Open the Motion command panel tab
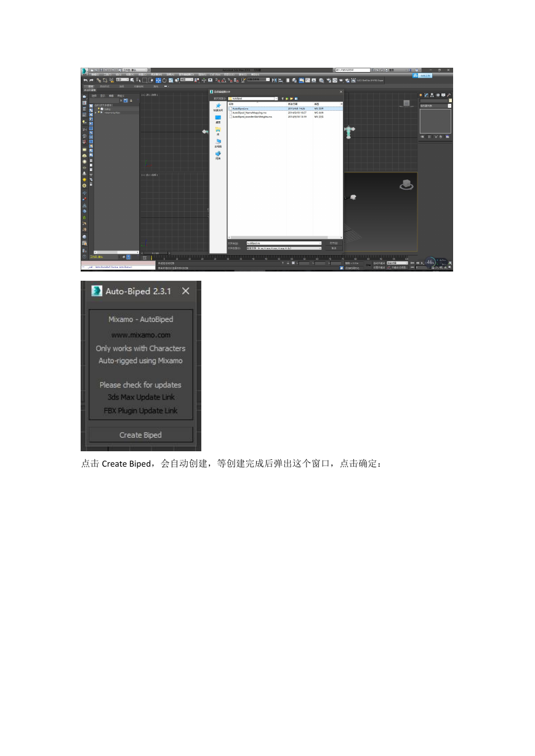535x756 pixels. 437,95
